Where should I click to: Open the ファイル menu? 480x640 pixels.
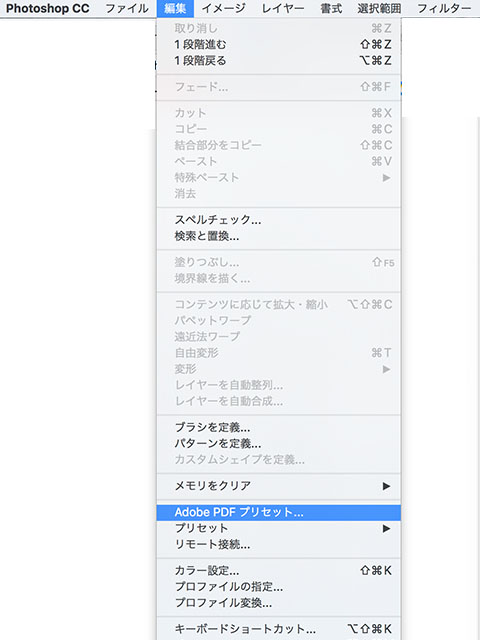pyautogui.click(x=127, y=8)
